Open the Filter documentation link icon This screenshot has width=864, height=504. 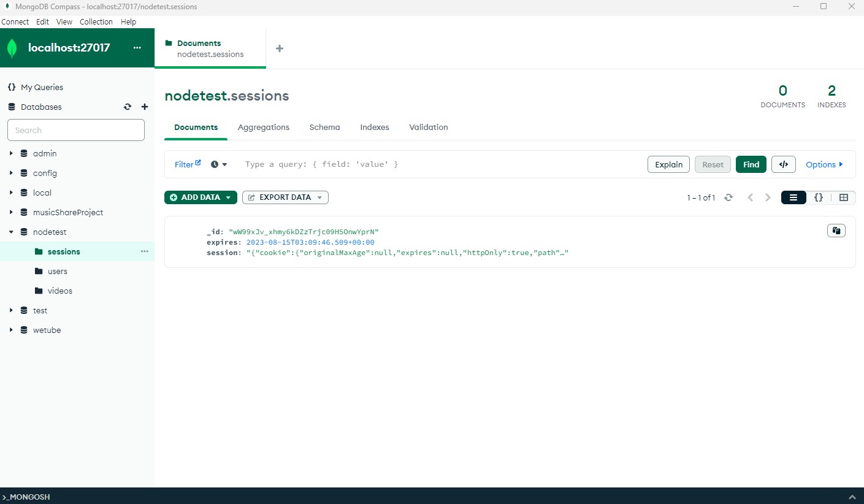198,162
